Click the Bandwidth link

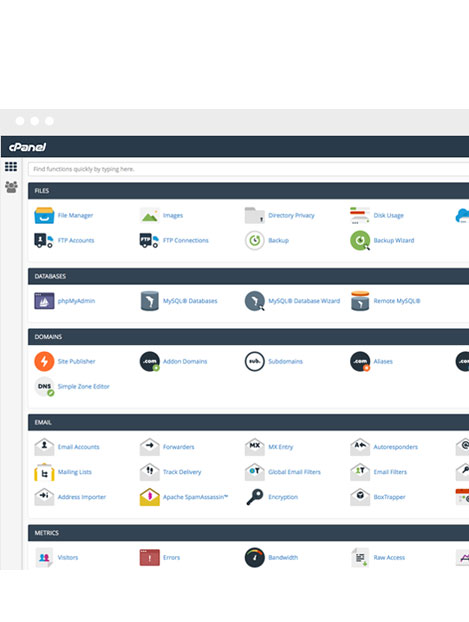pos(283,558)
